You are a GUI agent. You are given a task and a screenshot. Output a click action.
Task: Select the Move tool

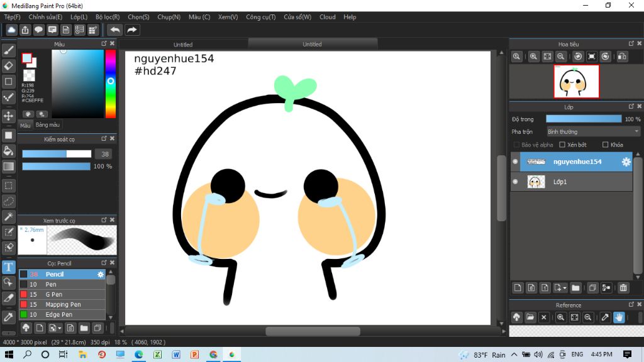click(x=9, y=116)
